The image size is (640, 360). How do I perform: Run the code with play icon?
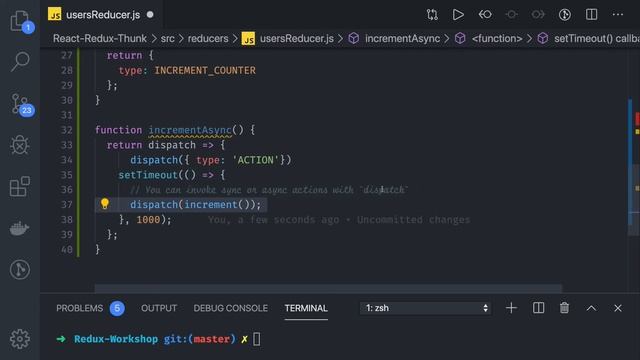(458, 15)
